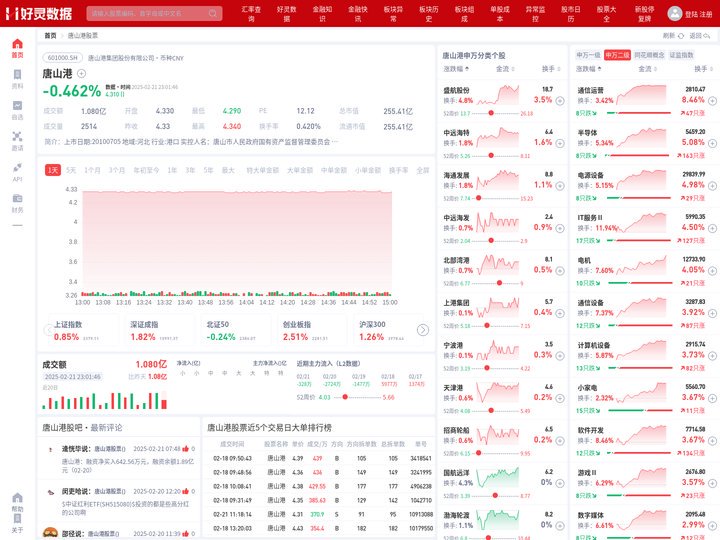
Task: Switch to 证监指数 tab
Action: click(681, 55)
